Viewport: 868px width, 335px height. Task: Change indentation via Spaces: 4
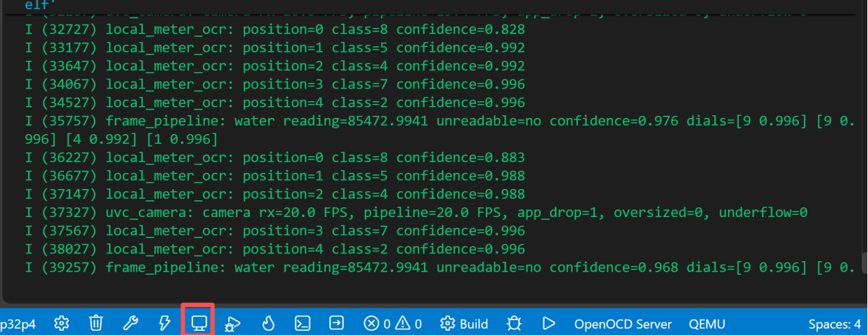(835, 324)
